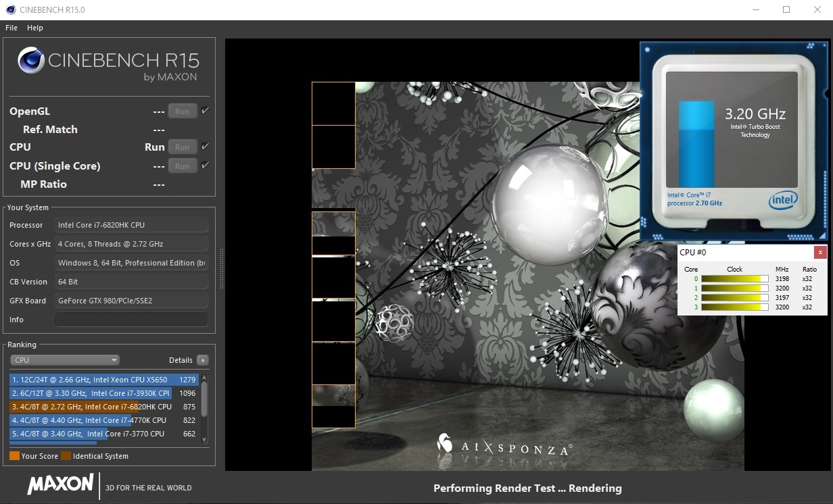Open the File menu

click(11, 28)
